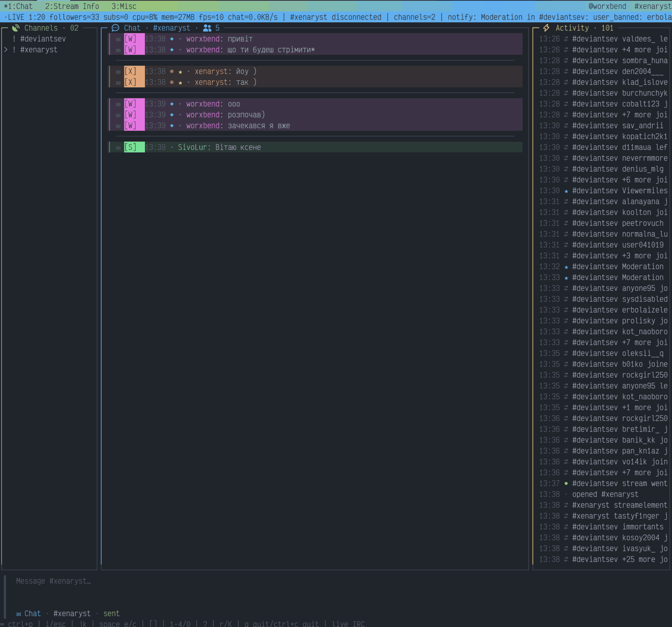Select the sysdisabled activity entry
The image size is (672, 627).
pos(603,300)
